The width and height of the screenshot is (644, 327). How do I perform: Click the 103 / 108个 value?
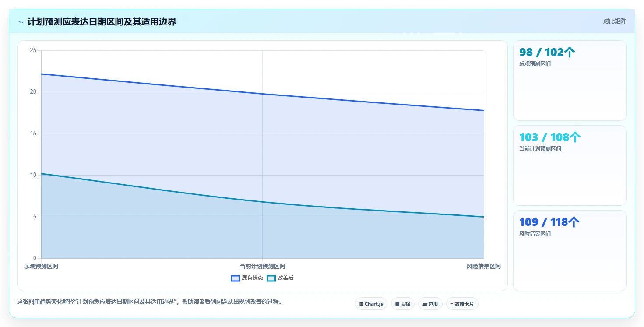click(550, 137)
